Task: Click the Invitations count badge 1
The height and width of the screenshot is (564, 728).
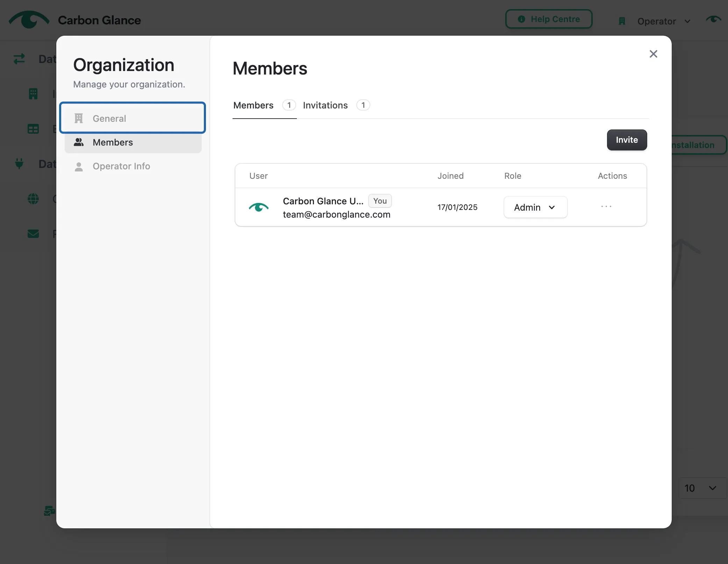Action: pos(363,105)
